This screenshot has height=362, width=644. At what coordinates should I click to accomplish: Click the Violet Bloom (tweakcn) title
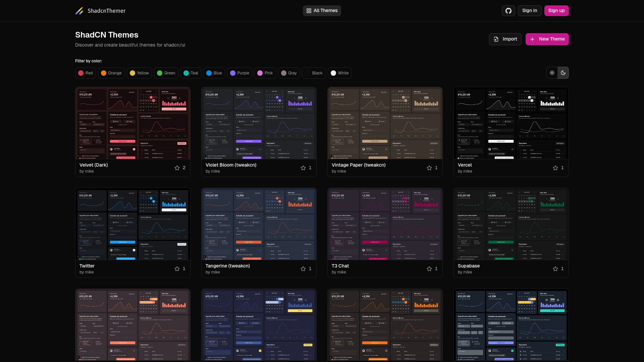tap(231, 165)
